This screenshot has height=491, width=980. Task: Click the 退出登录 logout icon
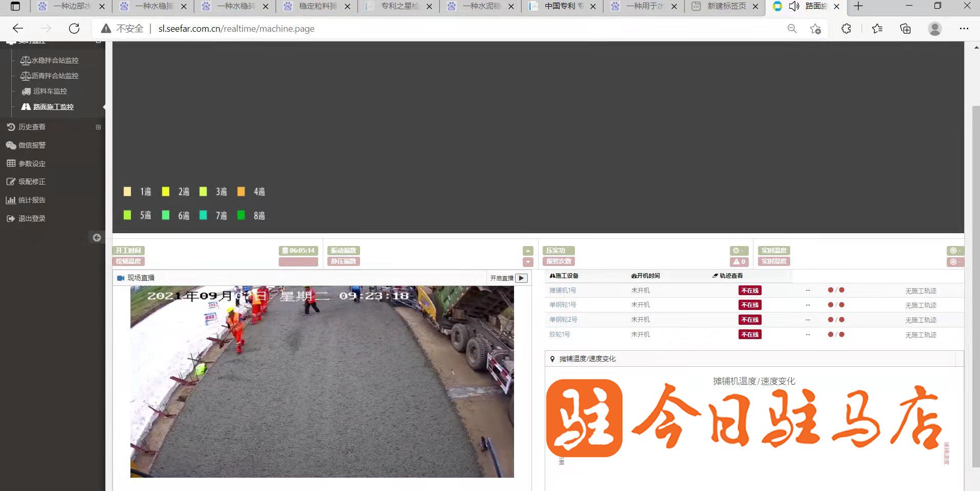(11, 218)
